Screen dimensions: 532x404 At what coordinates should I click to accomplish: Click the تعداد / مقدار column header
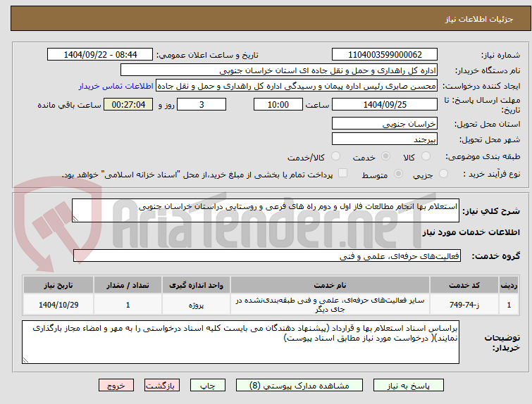coord(128,285)
